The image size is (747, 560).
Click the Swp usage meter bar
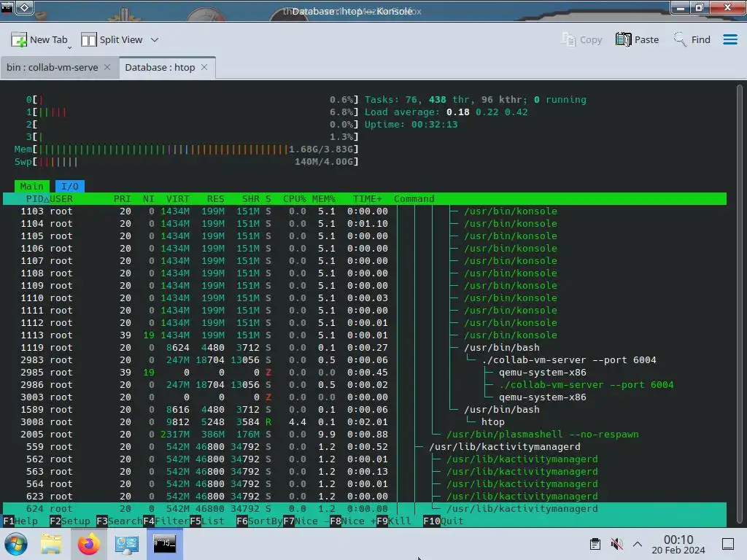(186, 161)
